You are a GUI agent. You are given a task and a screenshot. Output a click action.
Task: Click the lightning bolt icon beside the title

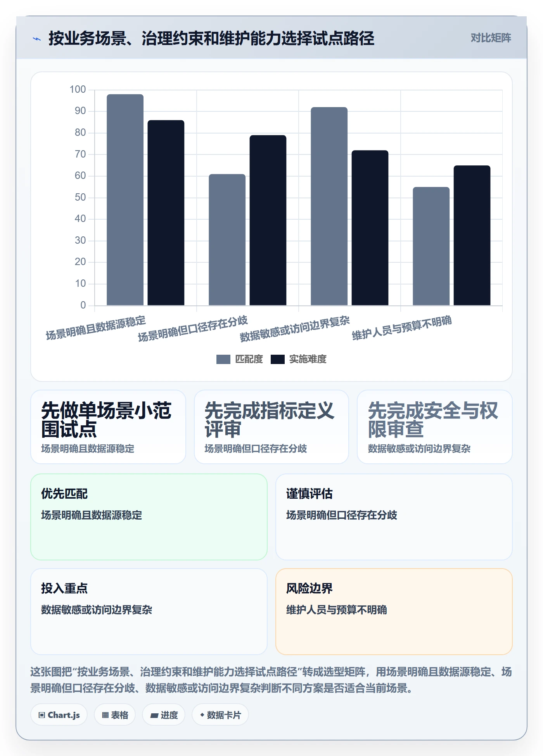(x=37, y=39)
